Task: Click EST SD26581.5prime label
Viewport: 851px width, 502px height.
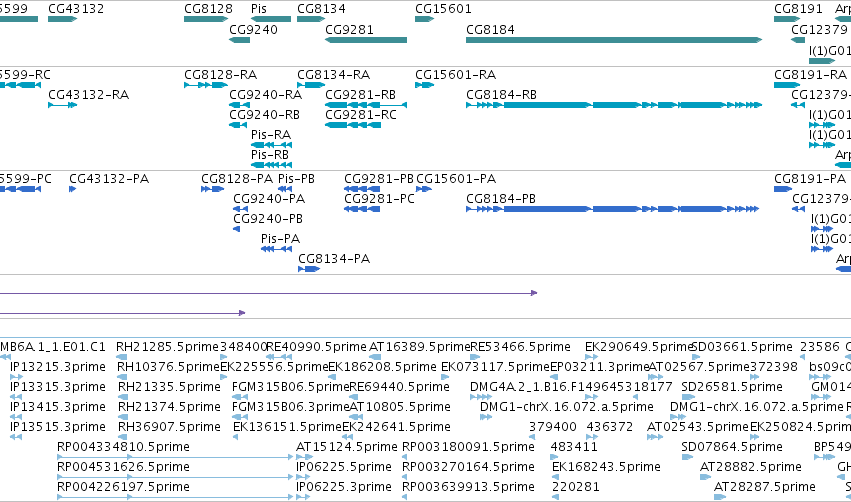Action: point(732,387)
